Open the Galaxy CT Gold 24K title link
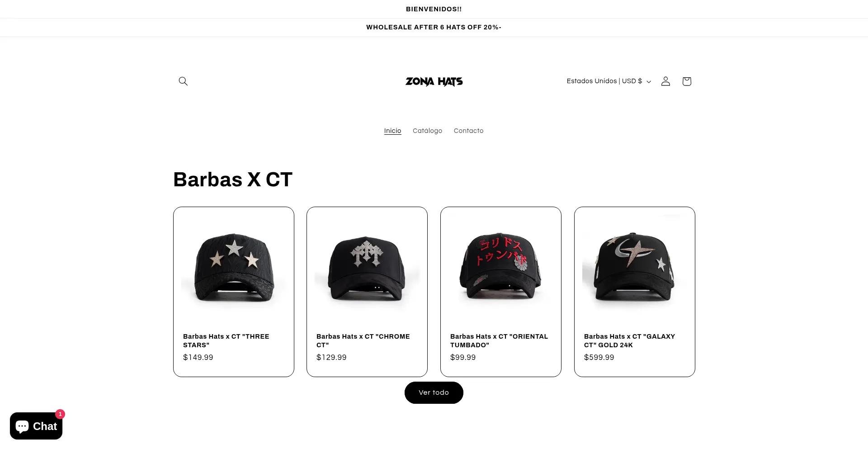This screenshot has width=868, height=449. (x=629, y=340)
